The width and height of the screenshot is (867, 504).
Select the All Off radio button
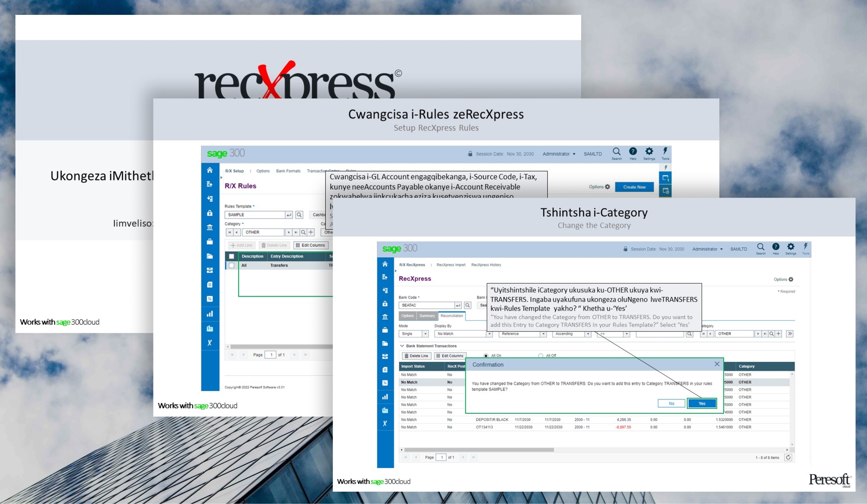(x=541, y=356)
